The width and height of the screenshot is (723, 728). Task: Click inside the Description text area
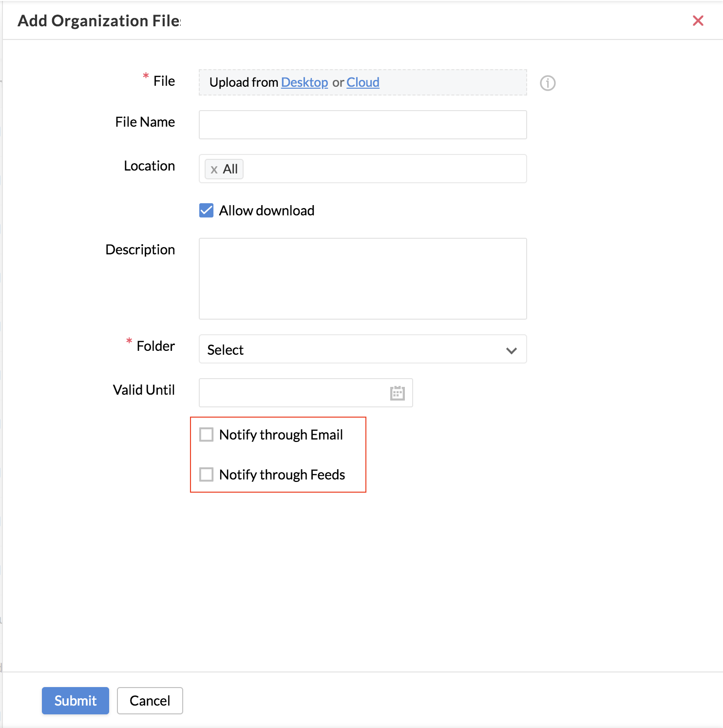point(362,279)
